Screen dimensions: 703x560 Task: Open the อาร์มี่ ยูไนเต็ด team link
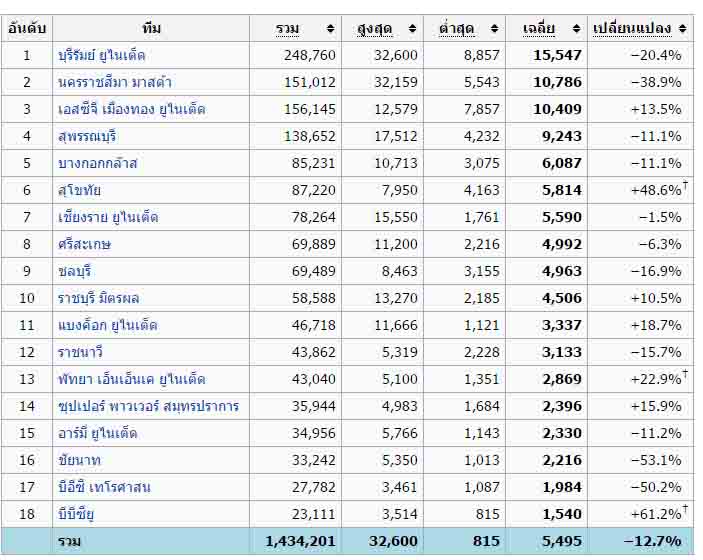[98, 433]
